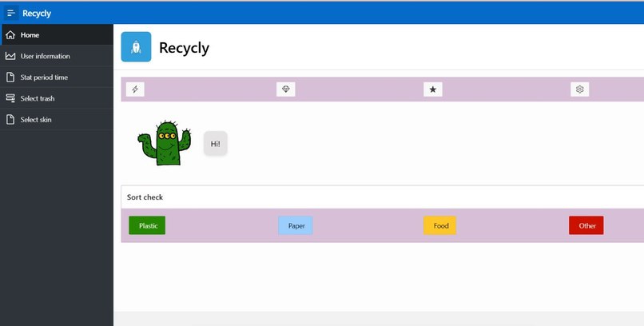Click the Select skin file icon
The height and width of the screenshot is (326, 644).
coord(10,120)
